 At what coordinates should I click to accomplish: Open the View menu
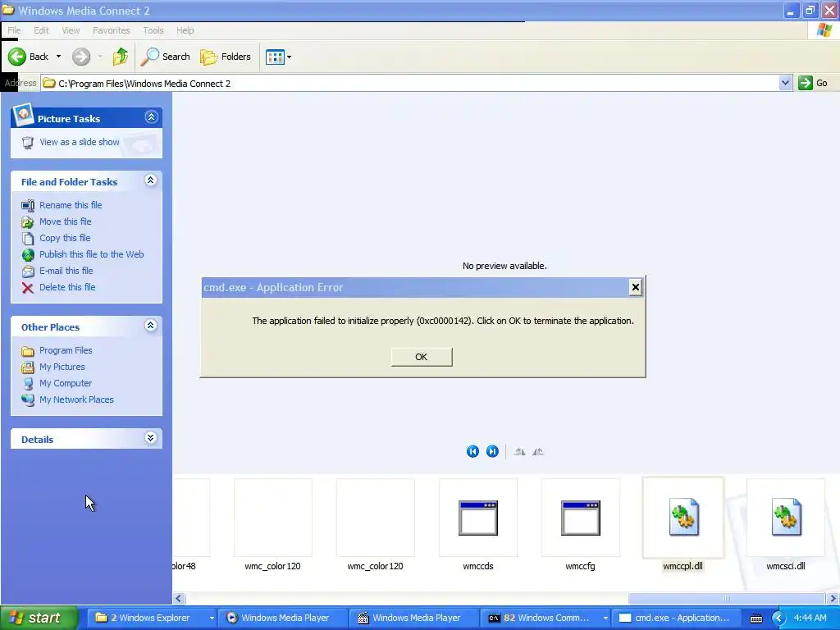pyautogui.click(x=71, y=30)
